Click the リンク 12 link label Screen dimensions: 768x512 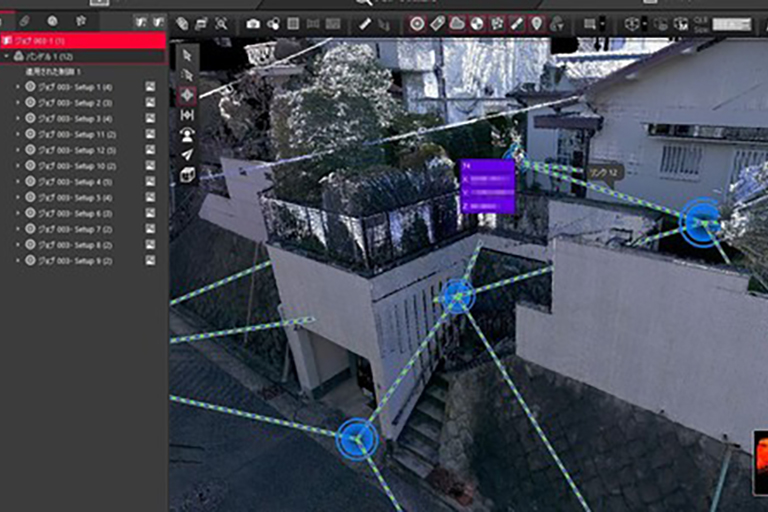604,172
